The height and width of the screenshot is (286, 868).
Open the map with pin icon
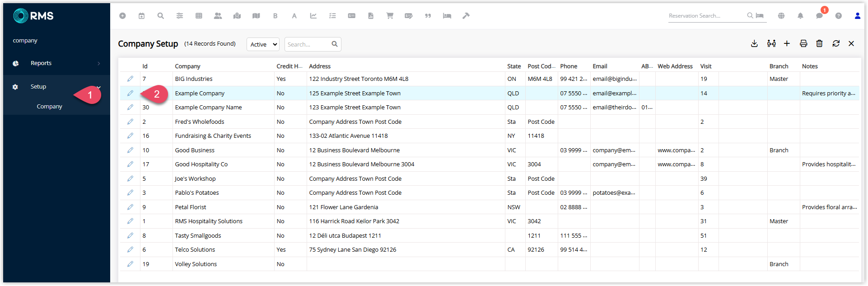coord(237,16)
